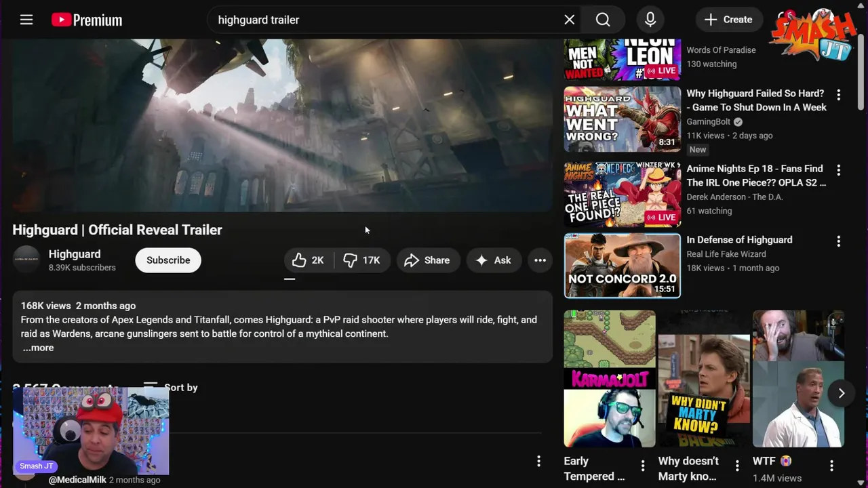868x488 pixels.
Task: Open options for @MedicalMilk comment
Action: click(538, 462)
